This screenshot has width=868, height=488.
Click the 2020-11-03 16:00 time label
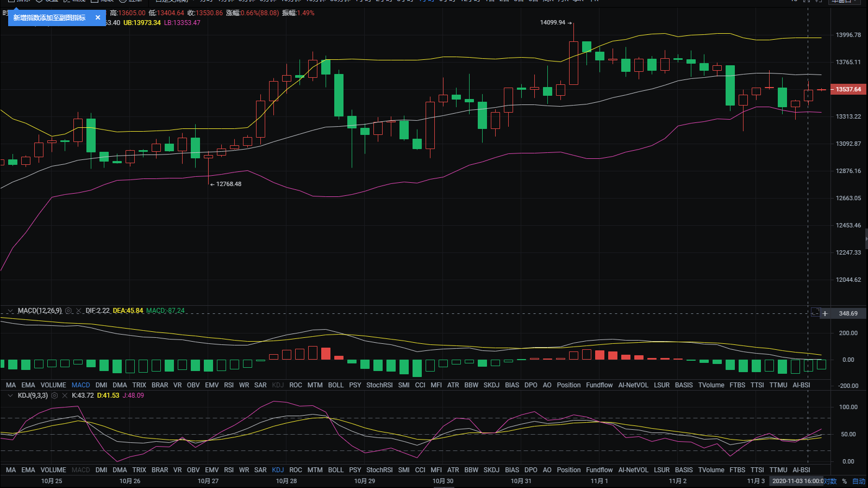pyautogui.click(x=797, y=481)
